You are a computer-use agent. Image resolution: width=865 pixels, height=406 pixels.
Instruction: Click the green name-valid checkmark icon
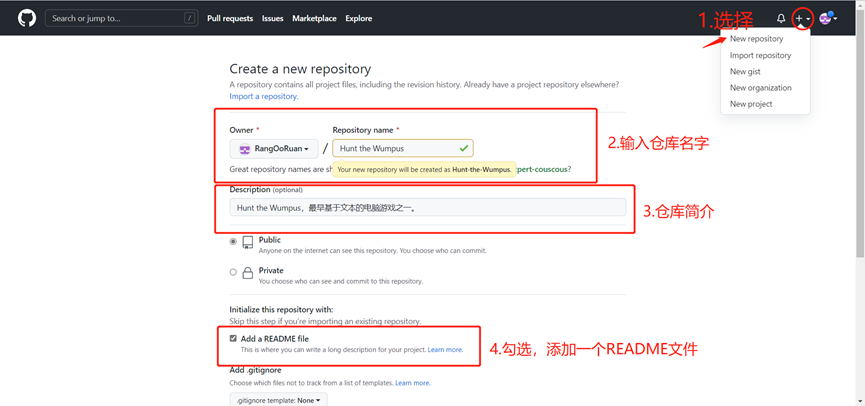463,148
